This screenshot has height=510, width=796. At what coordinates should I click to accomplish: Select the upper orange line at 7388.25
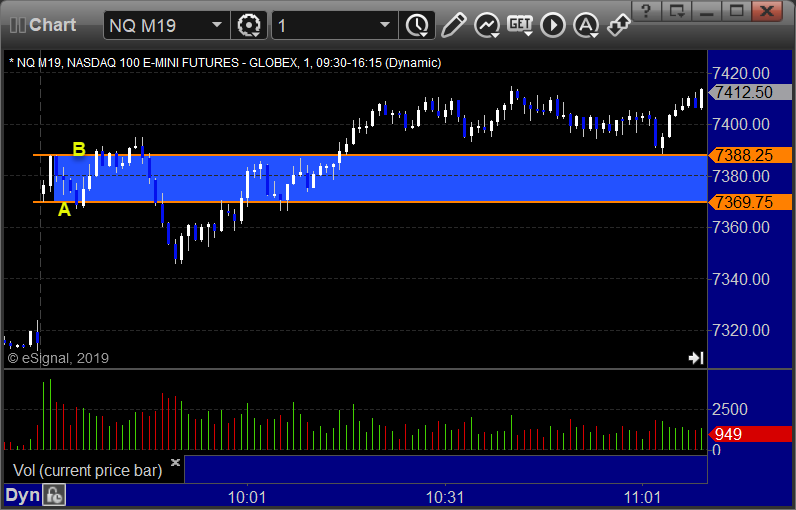tap(371, 155)
